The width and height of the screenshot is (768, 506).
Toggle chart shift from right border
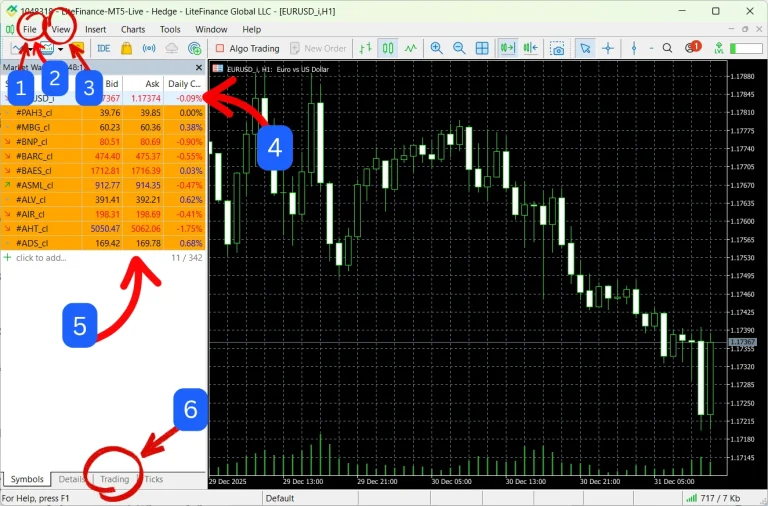[x=530, y=48]
